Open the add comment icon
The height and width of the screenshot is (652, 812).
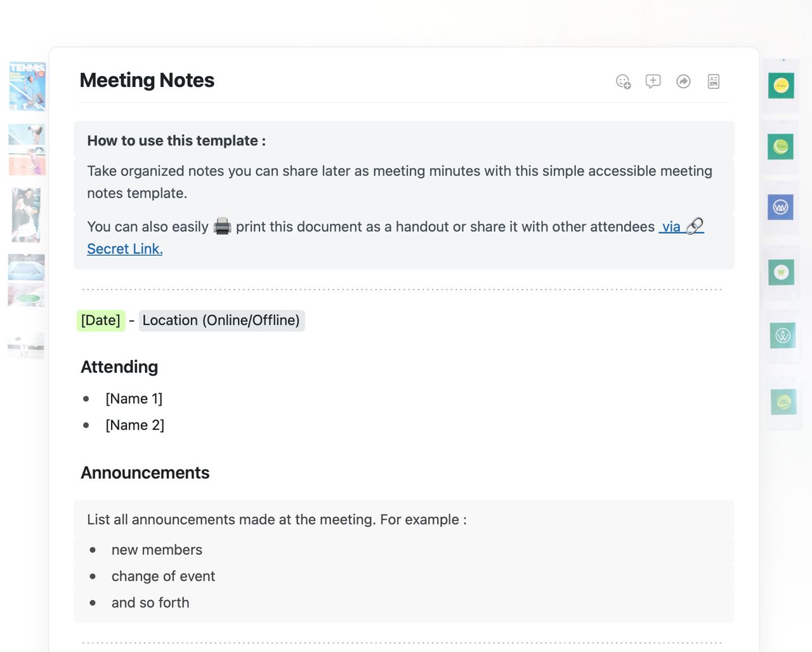[653, 81]
